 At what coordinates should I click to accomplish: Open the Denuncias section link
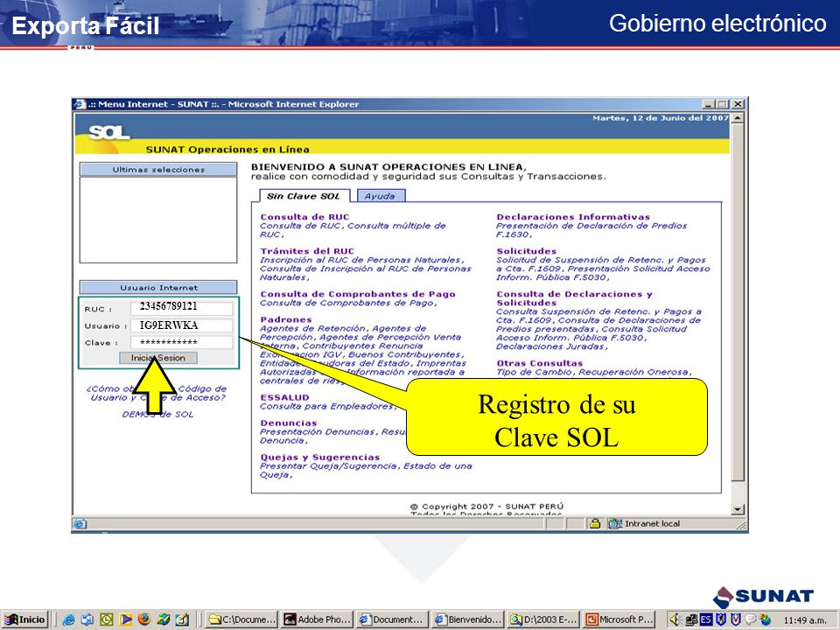tap(288, 423)
